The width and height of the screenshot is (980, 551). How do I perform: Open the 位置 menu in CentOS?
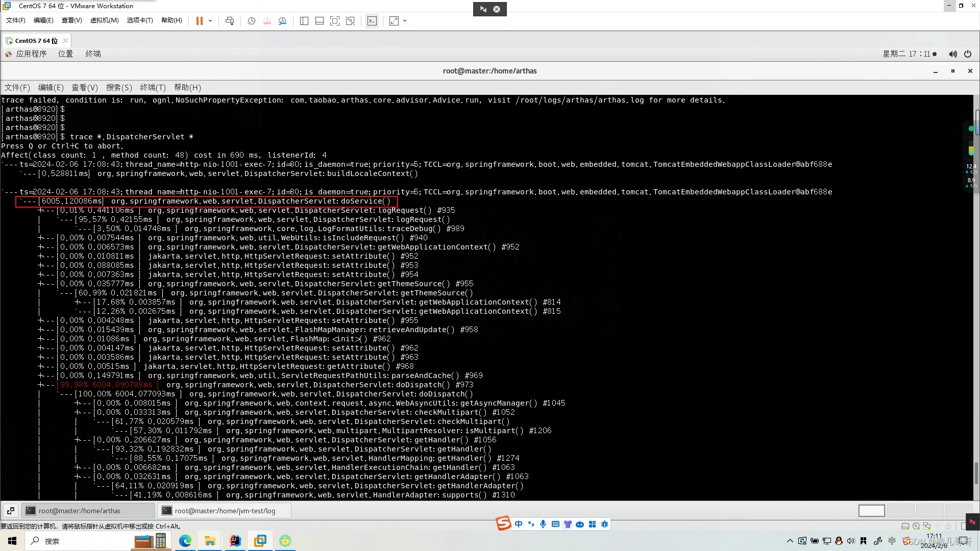(65, 54)
